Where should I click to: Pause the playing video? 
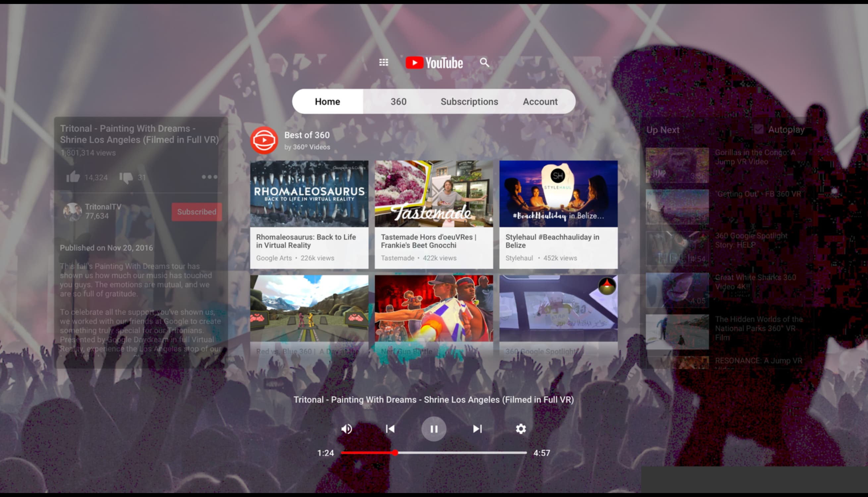coord(434,429)
